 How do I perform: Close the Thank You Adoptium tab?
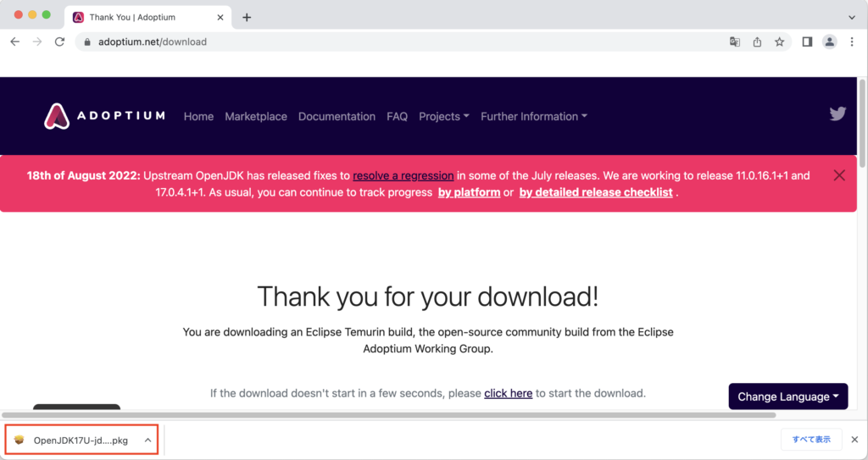point(220,17)
